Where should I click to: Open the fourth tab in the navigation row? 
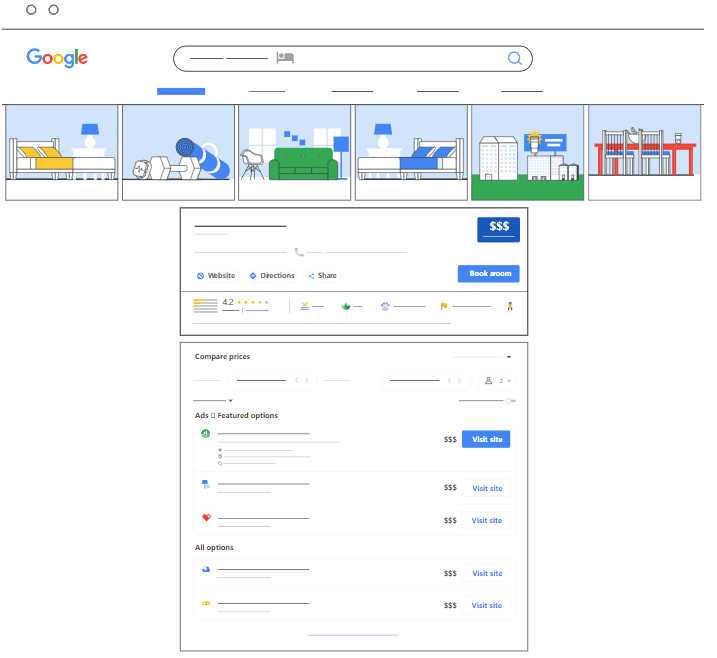[x=438, y=91]
